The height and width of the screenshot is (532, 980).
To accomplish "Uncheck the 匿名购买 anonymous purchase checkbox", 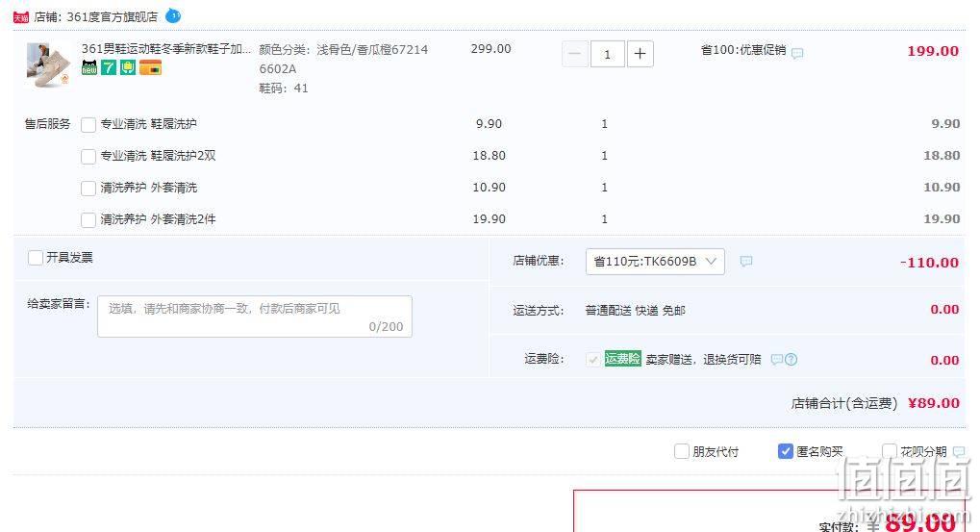I will click(786, 451).
